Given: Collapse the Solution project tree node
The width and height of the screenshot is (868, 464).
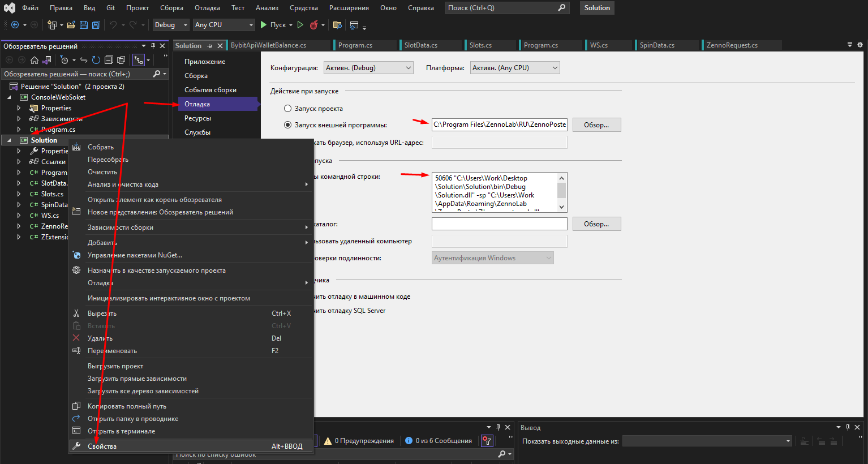Looking at the screenshot, I should (9, 140).
